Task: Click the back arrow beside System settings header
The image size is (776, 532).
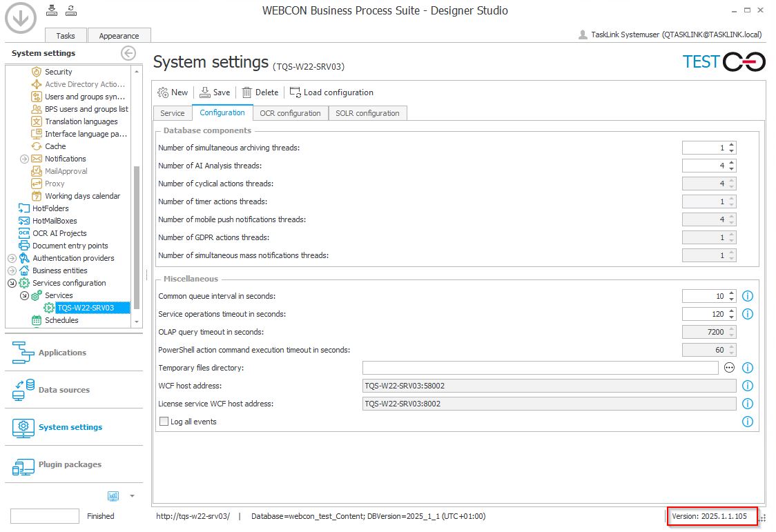Action: (128, 53)
